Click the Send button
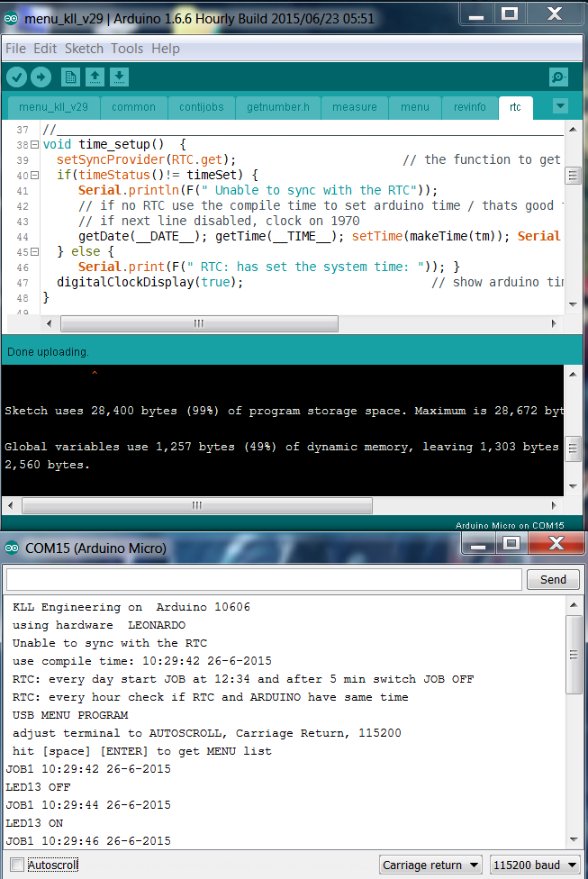588x879 pixels. pos(553,579)
